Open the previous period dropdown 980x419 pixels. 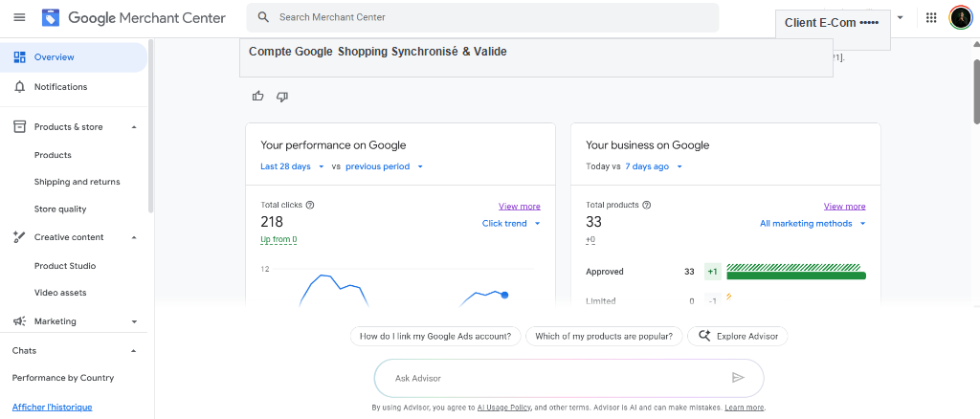coord(385,166)
